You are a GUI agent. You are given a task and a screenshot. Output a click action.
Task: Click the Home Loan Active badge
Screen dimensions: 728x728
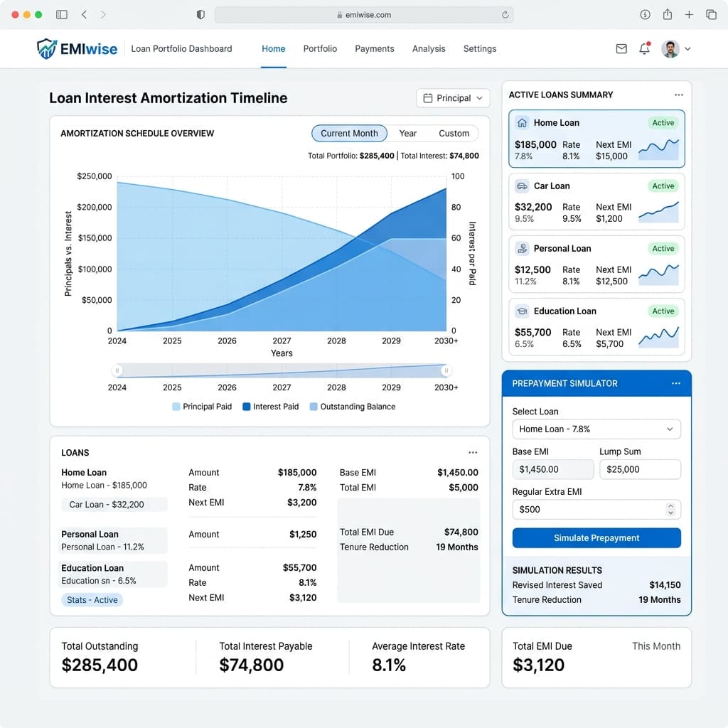(x=663, y=122)
